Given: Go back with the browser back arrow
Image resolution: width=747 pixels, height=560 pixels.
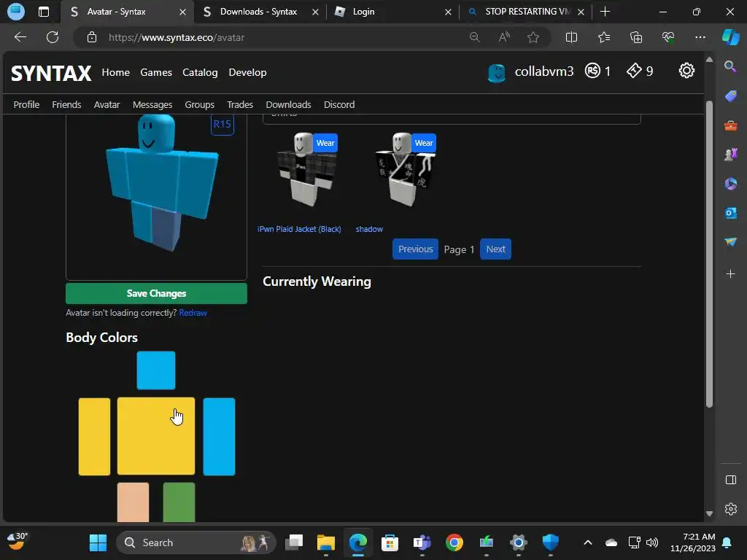Looking at the screenshot, I should 20,37.
